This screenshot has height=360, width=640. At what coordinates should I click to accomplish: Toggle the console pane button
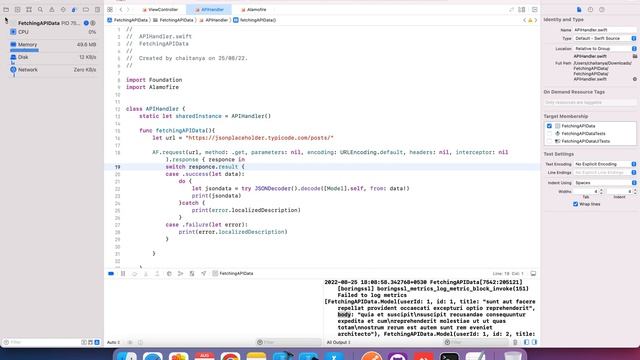click(534, 342)
